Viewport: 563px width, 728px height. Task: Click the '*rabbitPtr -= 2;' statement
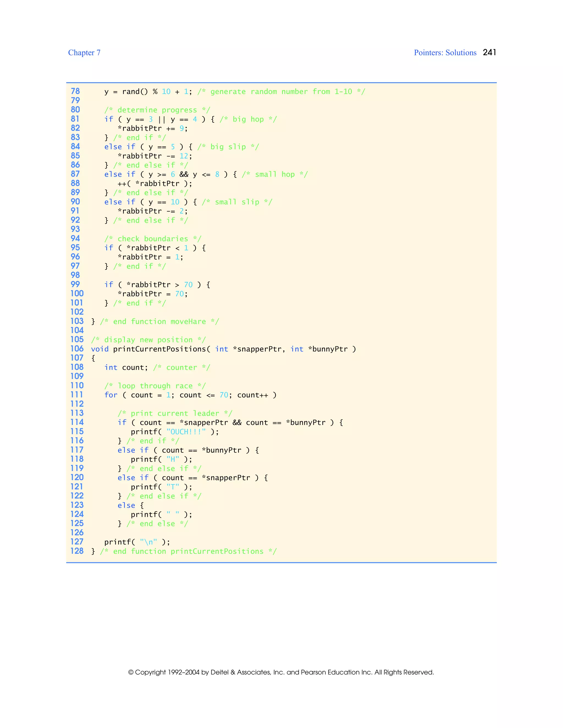click(x=153, y=211)
